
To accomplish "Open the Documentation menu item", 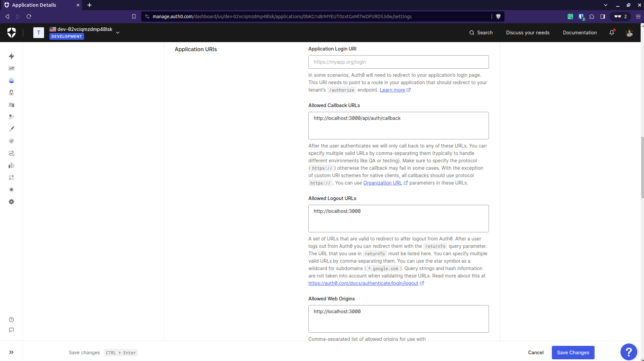I will coord(579,32).
